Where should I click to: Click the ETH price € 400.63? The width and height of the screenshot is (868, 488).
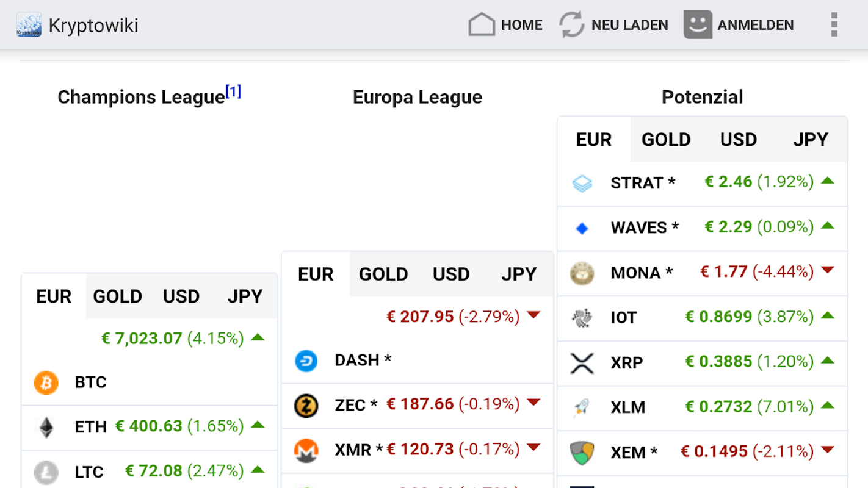[x=149, y=426]
